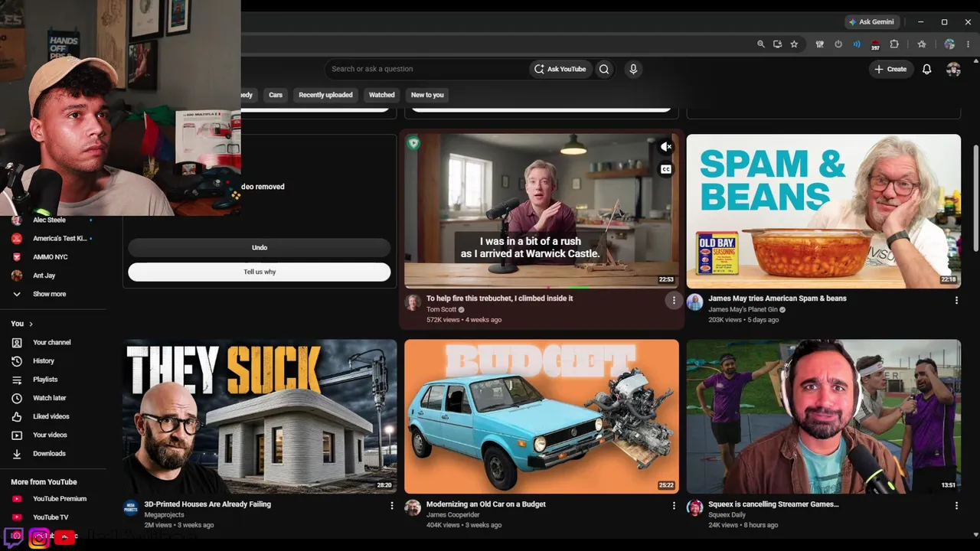Viewport: 980px width, 551px height.
Task: Open the Megaprojects channel name link
Action: [x=165, y=515]
